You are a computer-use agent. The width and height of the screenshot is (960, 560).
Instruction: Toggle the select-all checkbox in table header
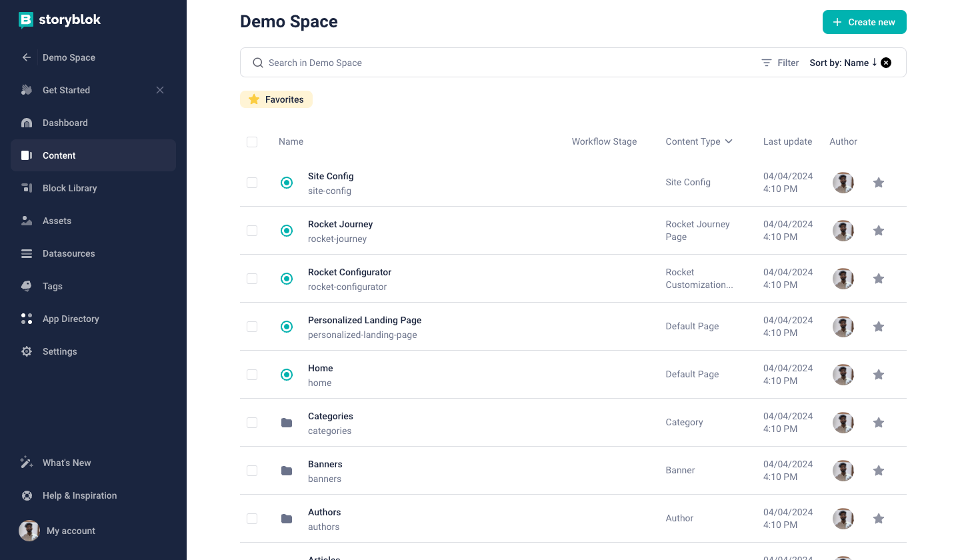[x=252, y=142]
